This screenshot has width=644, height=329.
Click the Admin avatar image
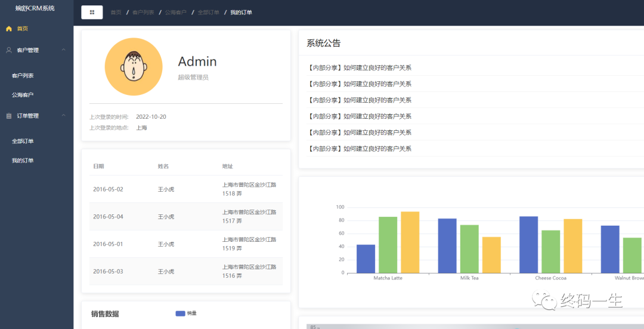coord(134,67)
